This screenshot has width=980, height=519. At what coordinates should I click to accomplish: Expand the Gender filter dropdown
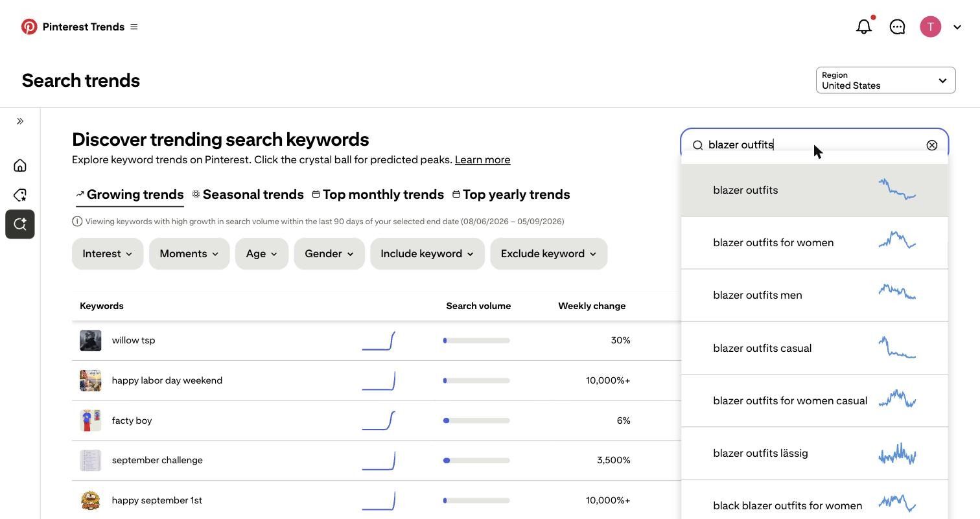tap(329, 253)
